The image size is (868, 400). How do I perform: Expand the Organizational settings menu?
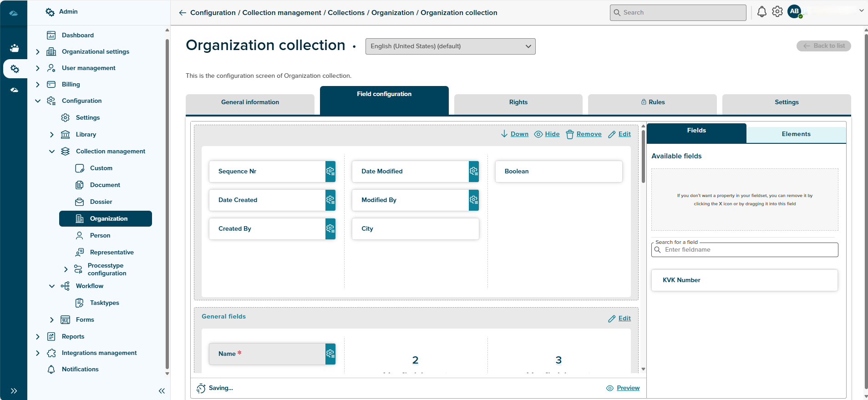point(38,52)
